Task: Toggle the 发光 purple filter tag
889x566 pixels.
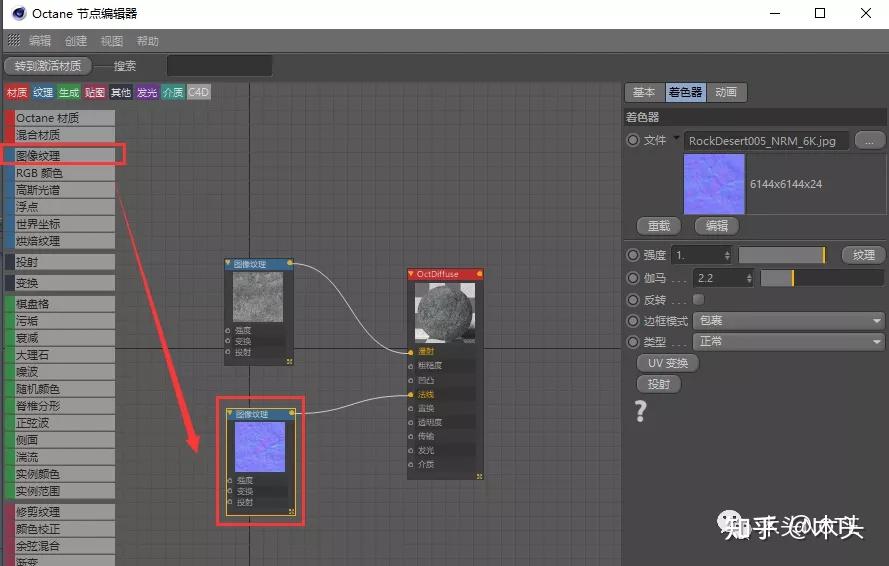Action: tap(146, 92)
